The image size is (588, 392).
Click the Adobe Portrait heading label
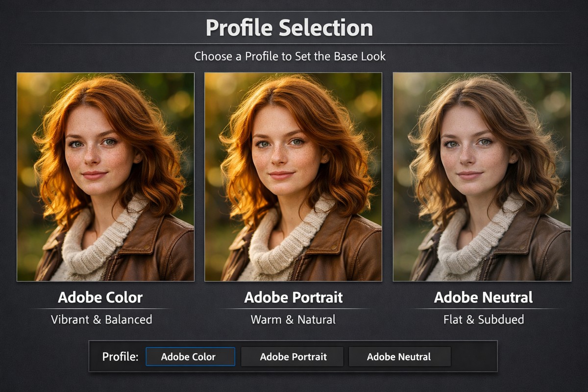coord(294,297)
